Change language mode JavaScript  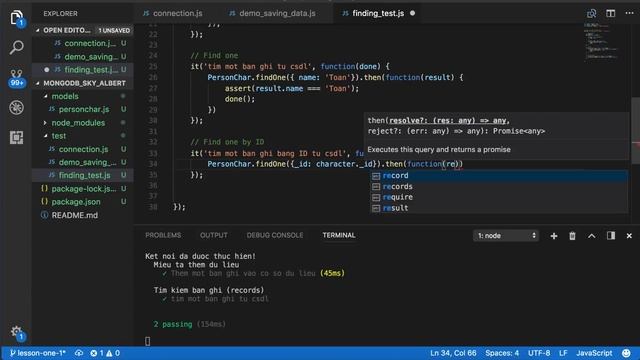pos(594,353)
